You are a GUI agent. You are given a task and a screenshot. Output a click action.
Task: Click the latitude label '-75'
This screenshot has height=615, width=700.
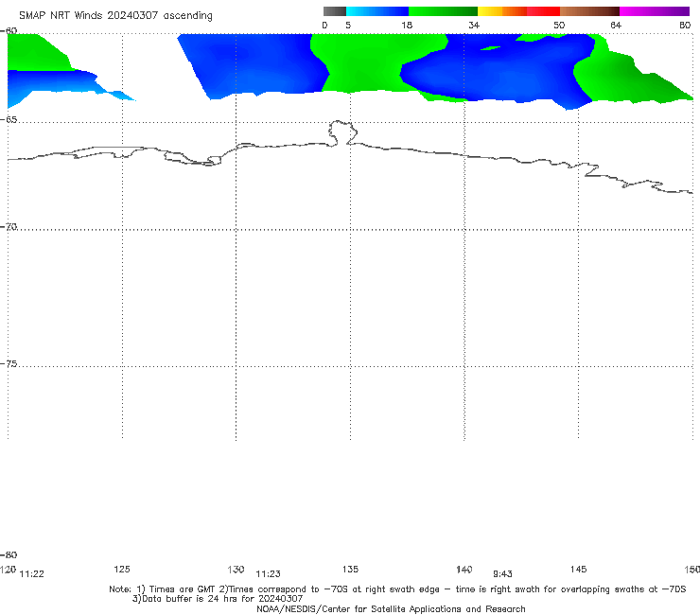tap(9, 363)
